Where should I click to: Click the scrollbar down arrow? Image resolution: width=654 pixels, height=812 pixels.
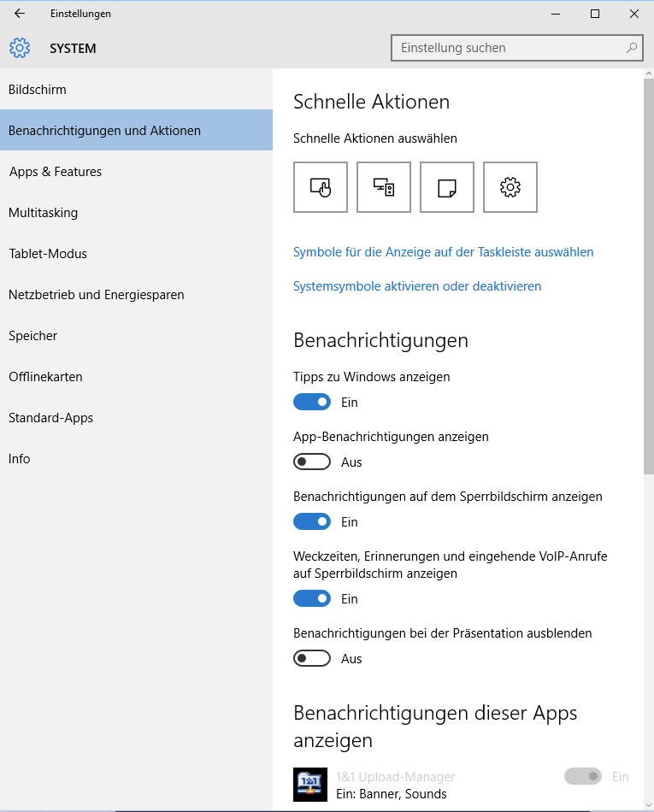tap(649, 805)
